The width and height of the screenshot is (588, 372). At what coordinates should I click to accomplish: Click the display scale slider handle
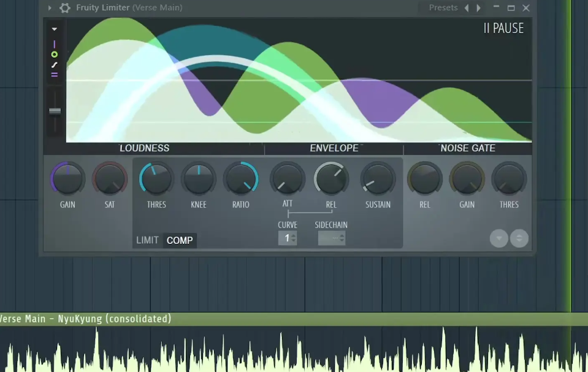click(x=55, y=111)
